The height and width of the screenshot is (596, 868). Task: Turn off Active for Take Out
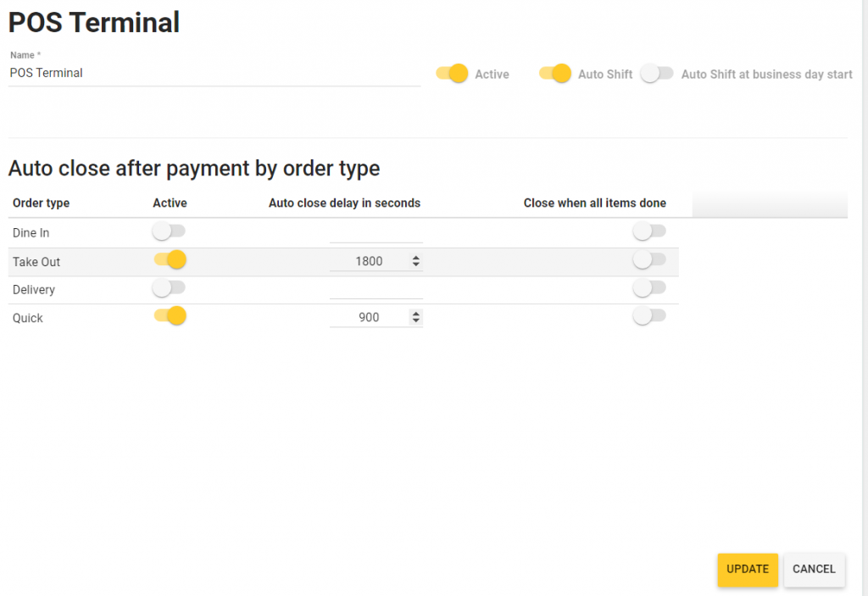[170, 259]
